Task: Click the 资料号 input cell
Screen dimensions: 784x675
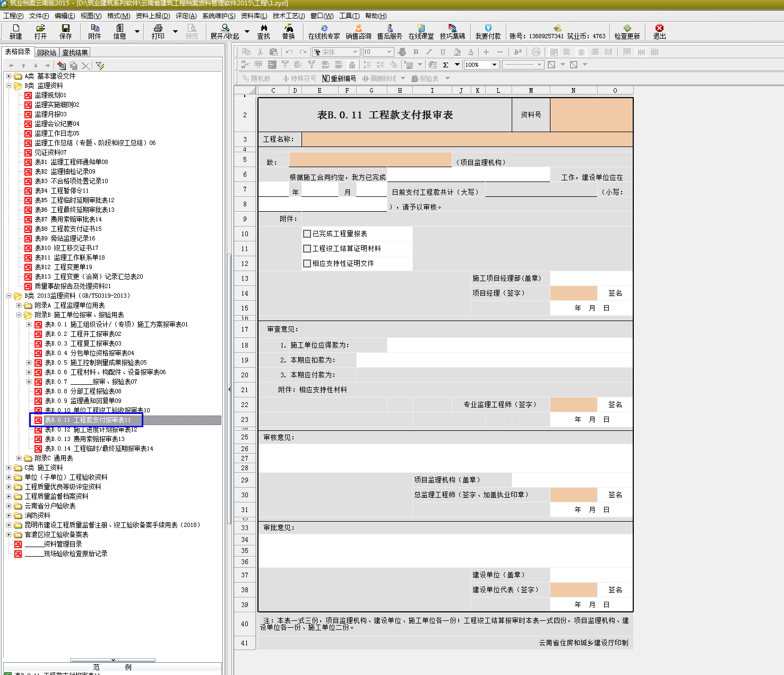Action: [591, 115]
